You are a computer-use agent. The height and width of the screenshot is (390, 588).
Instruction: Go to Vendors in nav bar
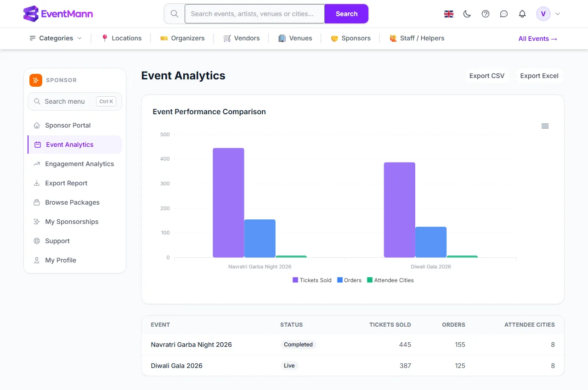(x=242, y=38)
